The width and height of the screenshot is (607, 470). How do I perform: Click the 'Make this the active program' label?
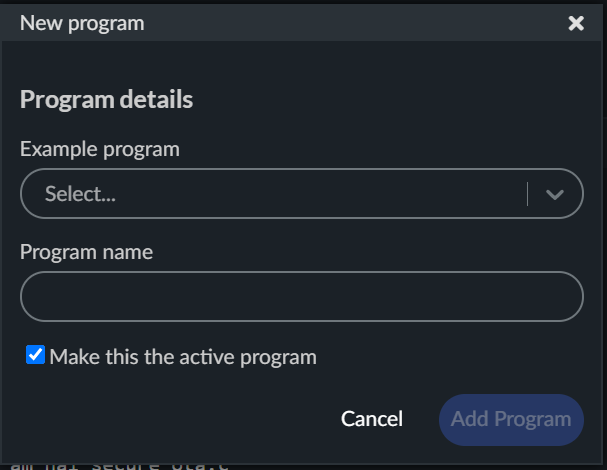pyautogui.click(x=183, y=356)
